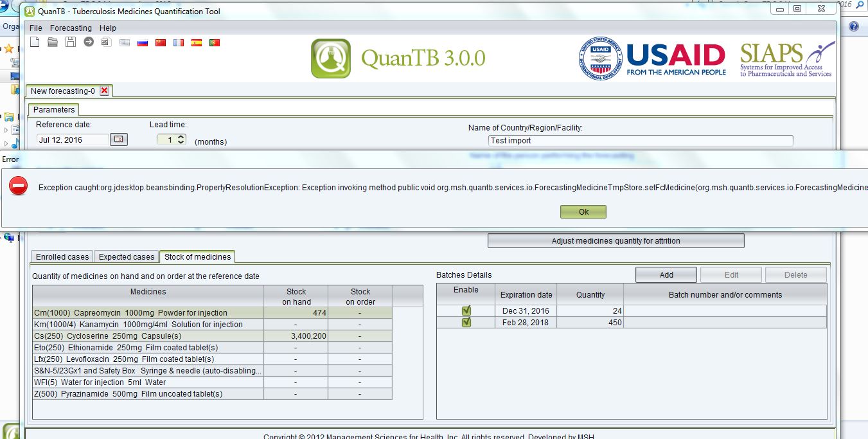
Task: Select the Stock of medicines tab
Action: 197,256
